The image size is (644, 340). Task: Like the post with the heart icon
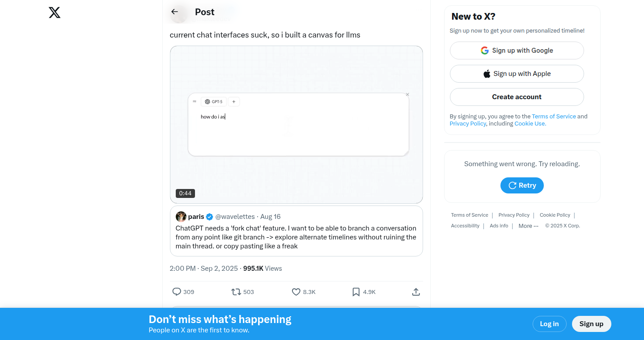(x=296, y=292)
